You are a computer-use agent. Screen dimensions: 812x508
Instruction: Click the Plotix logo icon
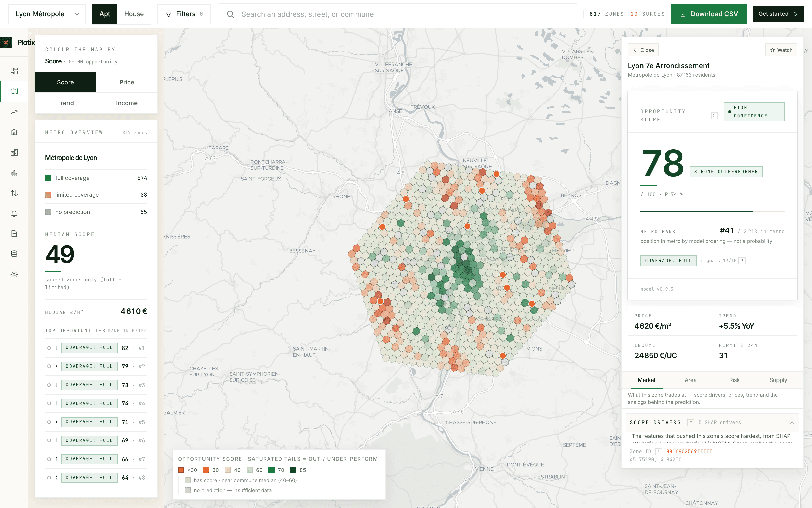6,42
